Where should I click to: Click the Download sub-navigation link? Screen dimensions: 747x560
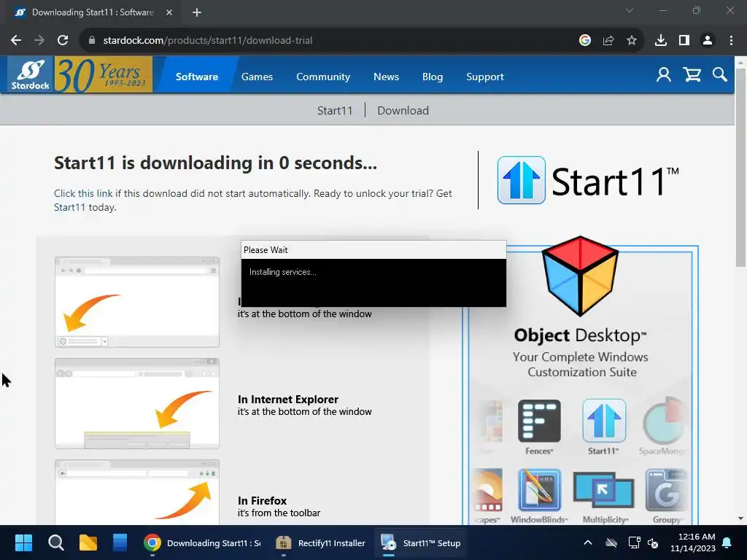(x=403, y=111)
